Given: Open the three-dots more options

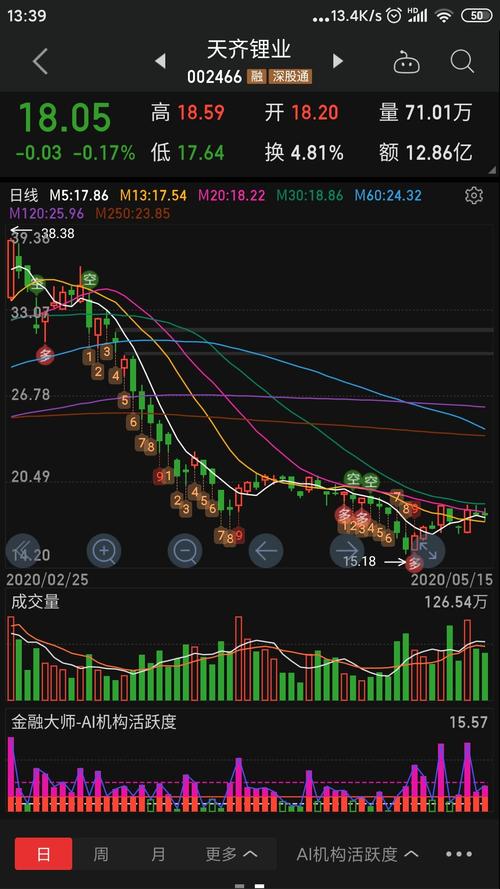Looking at the screenshot, I should tap(459, 854).
